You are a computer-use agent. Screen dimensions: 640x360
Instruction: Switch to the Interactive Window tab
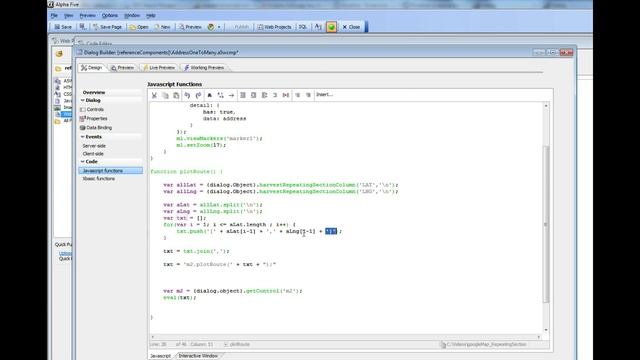point(198,356)
